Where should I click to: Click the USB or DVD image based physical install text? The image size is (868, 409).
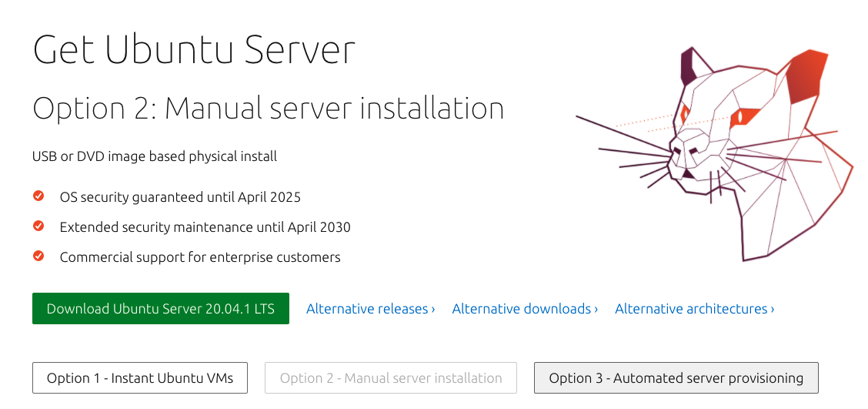tap(155, 156)
